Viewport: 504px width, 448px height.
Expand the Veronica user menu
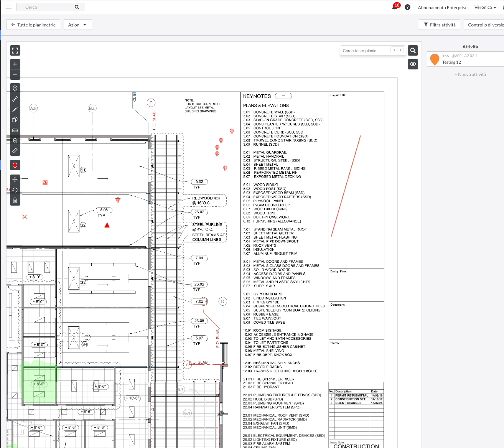pyautogui.click(x=485, y=7)
